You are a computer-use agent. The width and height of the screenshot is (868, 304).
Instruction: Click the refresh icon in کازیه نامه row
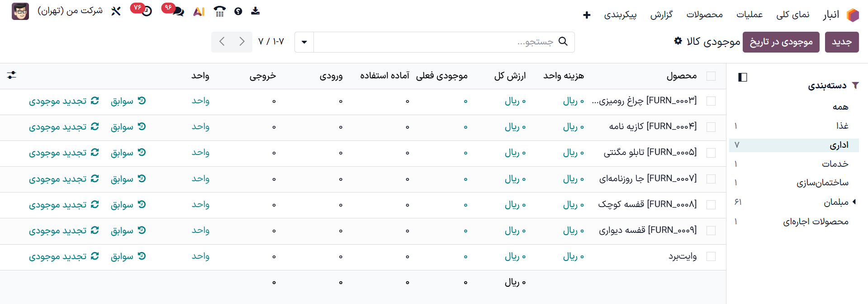95,126
